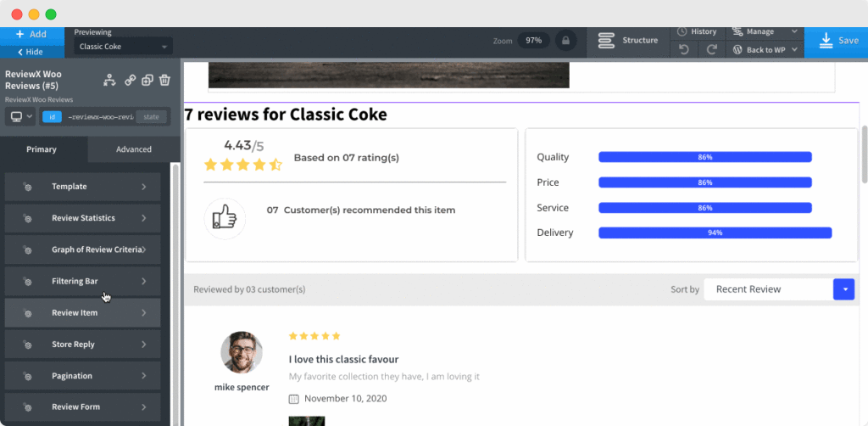Switch to the Advanced tab
Screen dimensions: 868x426
click(x=133, y=149)
